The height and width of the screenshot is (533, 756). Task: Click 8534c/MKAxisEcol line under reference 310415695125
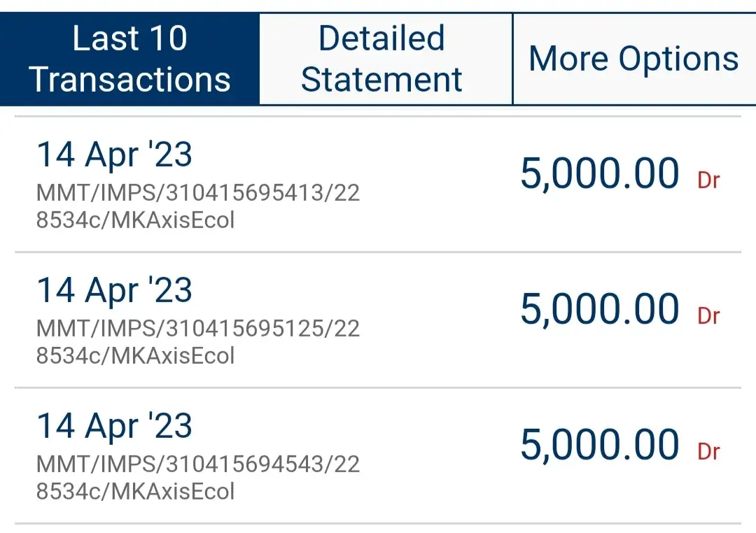[135, 356]
